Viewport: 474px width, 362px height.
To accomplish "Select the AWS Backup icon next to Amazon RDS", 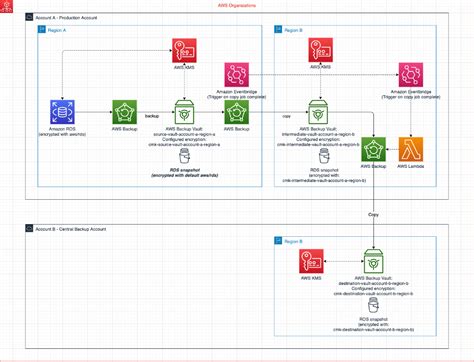I will coord(124,112).
